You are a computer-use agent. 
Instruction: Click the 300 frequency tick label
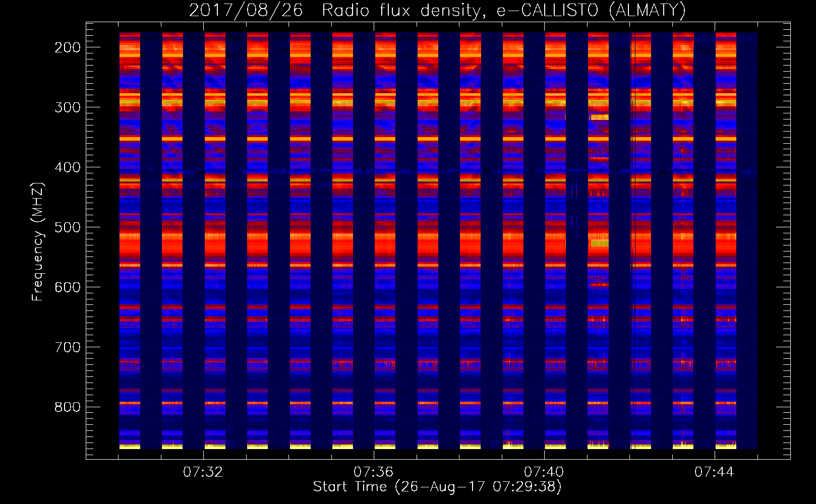click(x=68, y=107)
